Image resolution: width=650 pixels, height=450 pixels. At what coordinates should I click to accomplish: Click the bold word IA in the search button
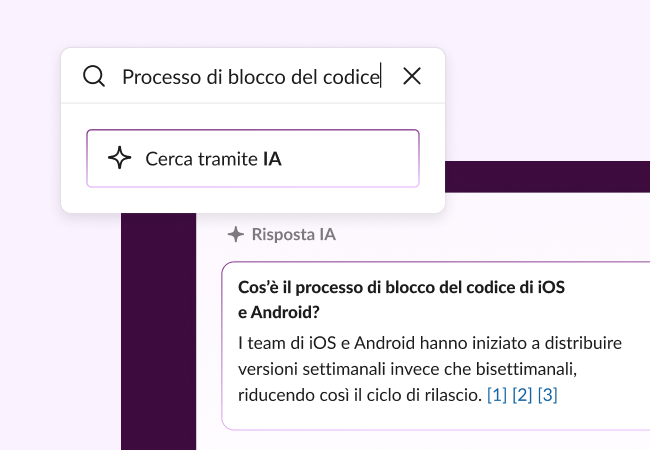272,158
